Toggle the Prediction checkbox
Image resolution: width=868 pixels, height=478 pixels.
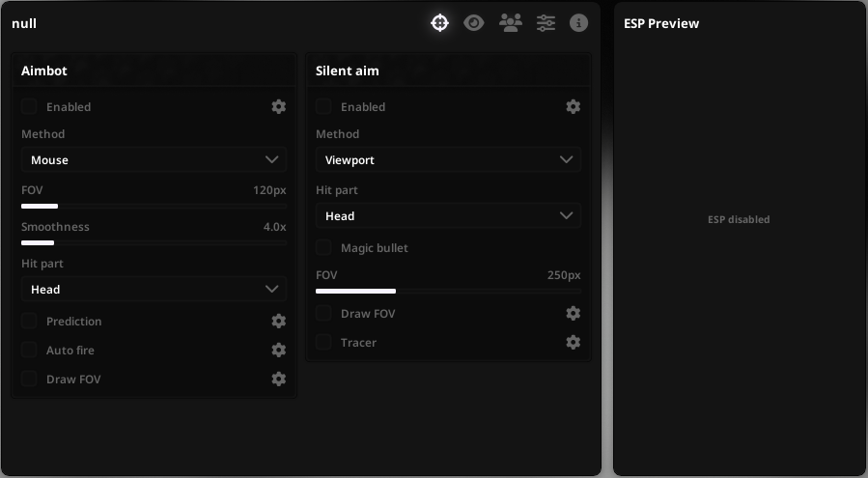point(29,321)
